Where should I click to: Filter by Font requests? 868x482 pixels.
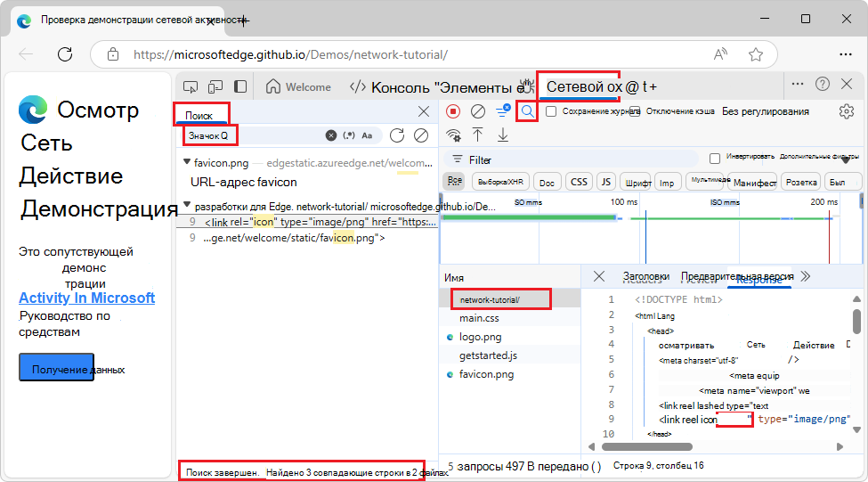(637, 183)
